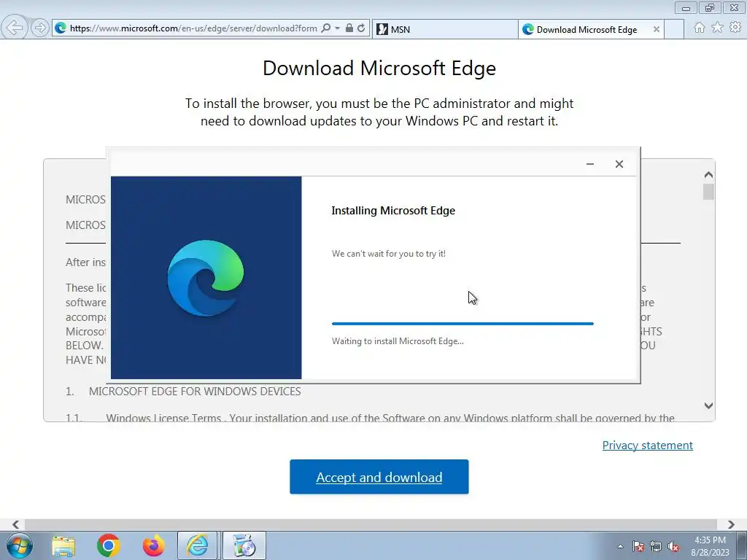Minimize the Internet Explorer window
Viewport: 747px width, 560px height.
pyautogui.click(x=686, y=7)
